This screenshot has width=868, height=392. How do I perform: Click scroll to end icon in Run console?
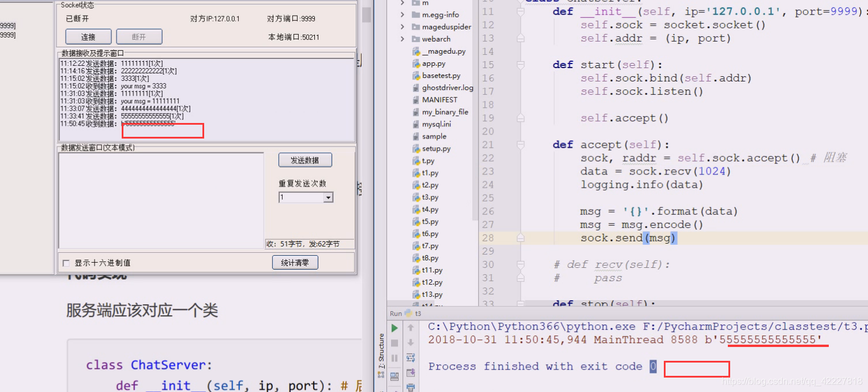[411, 373]
